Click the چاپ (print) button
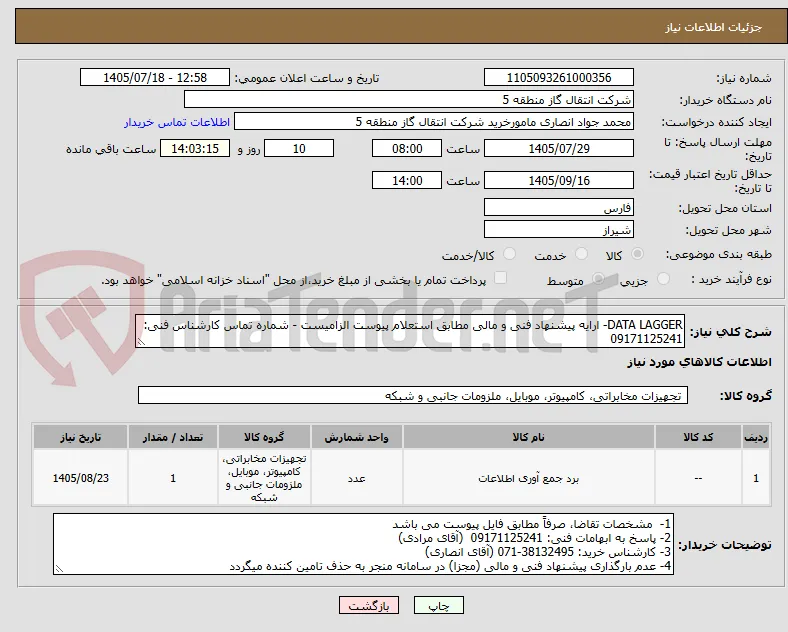The height and width of the screenshot is (632, 788). 438,605
